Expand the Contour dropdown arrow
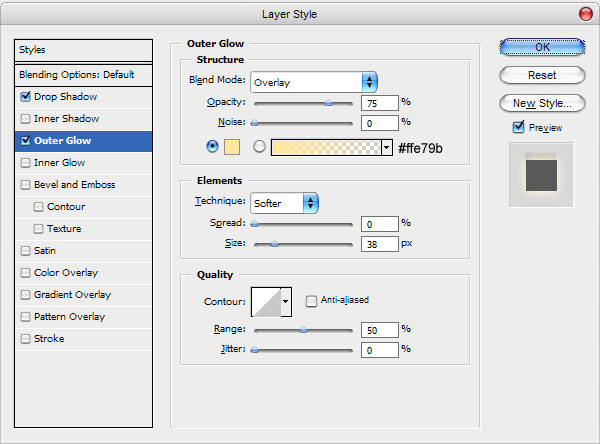The image size is (600, 444). click(x=286, y=302)
